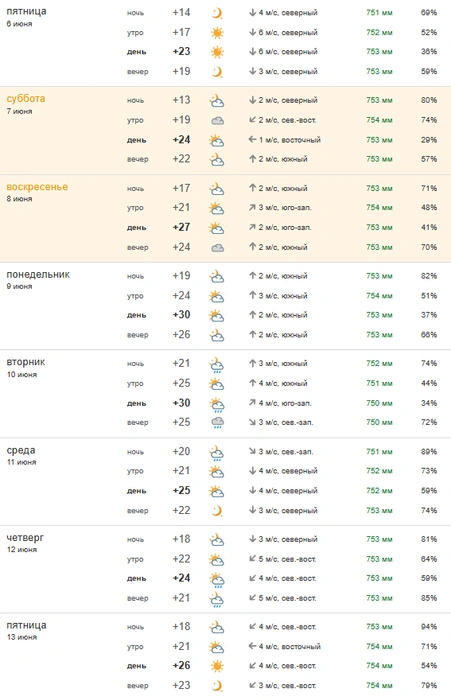This screenshot has width=451, height=700.
Task: Click the +27 daytime temperature for Sunday
Action: [181, 227]
